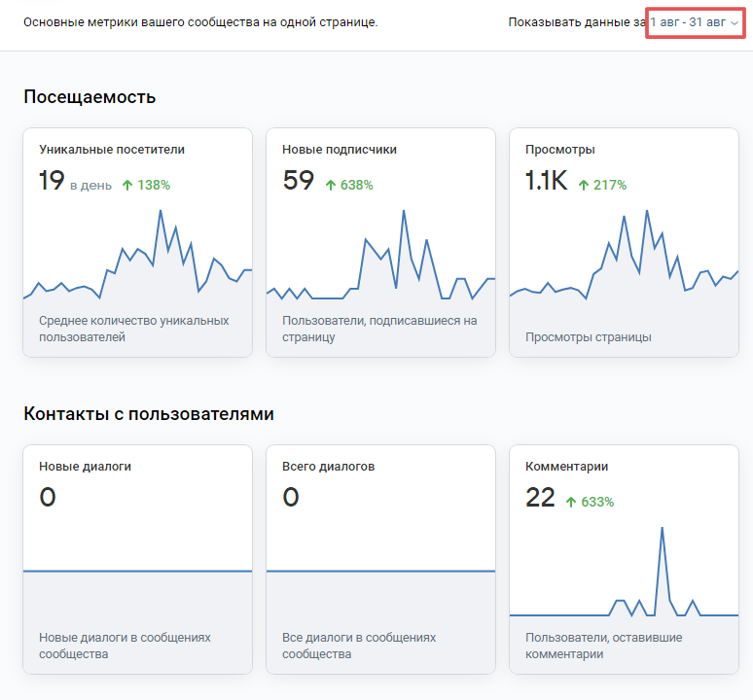Open the Новые диалоги card
The height and width of the screenshot is (700, 753).
pyautogui.click(x=138, y=559)
